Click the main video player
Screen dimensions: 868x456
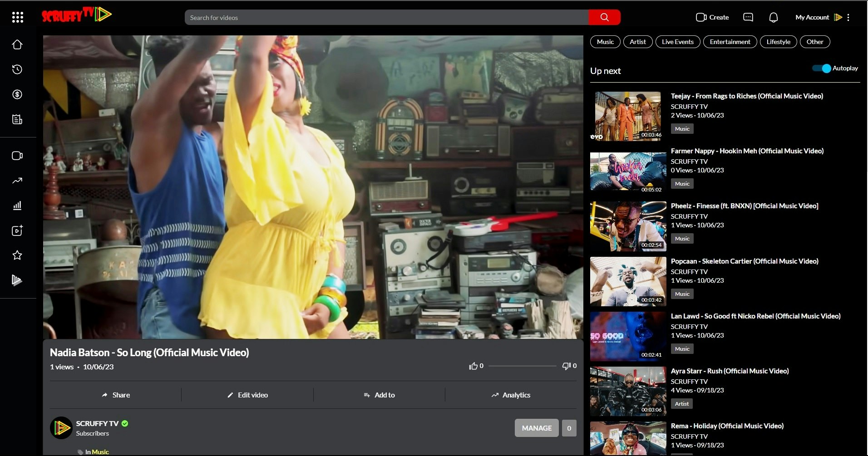[313, 187]
